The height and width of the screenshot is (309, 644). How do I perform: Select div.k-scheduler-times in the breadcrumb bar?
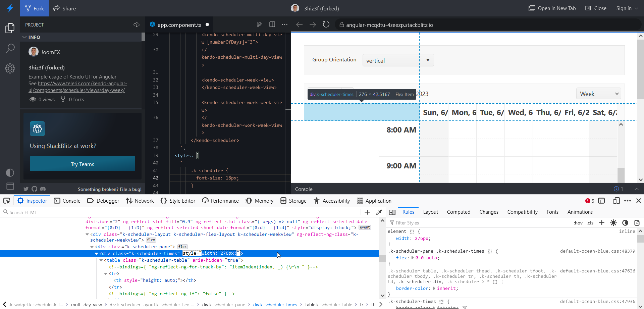point(275,305)
